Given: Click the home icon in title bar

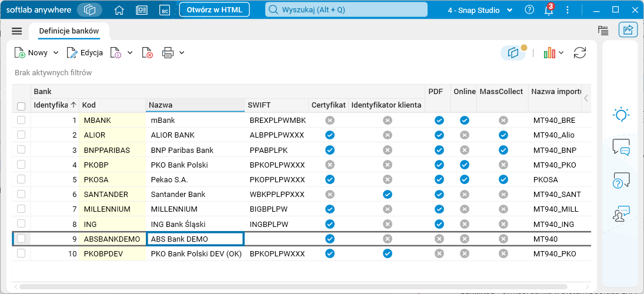Looking at the screenshot, I should (x=119, y=10).
